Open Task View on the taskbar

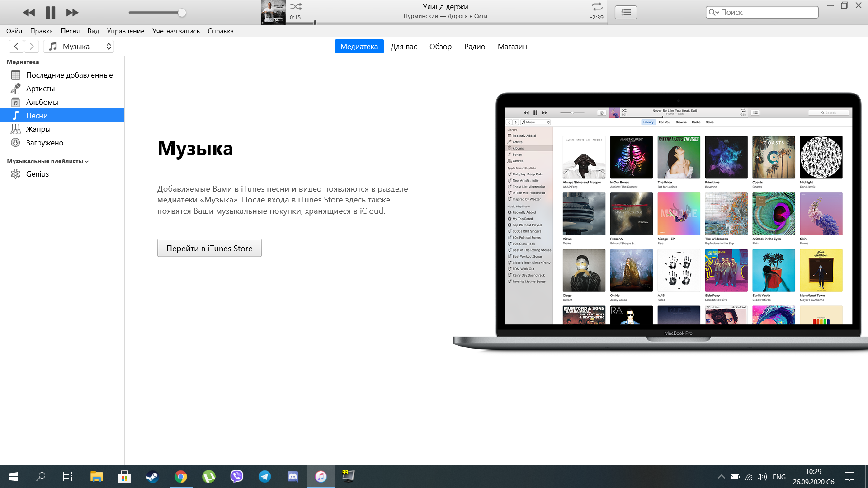click(x=68, y=477)
